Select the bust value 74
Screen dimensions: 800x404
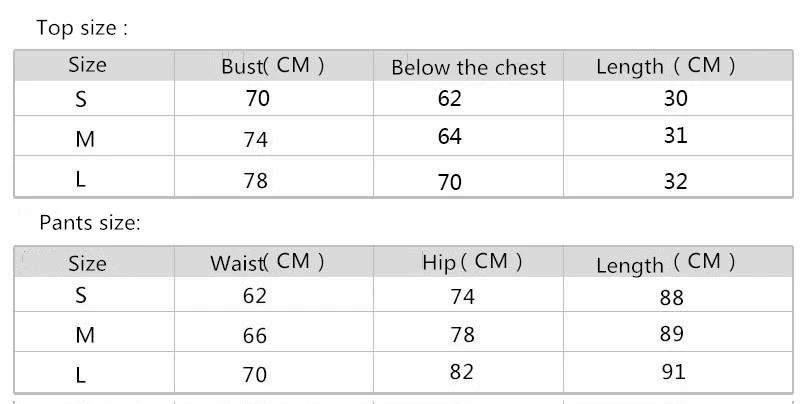[x=256, y=139]
